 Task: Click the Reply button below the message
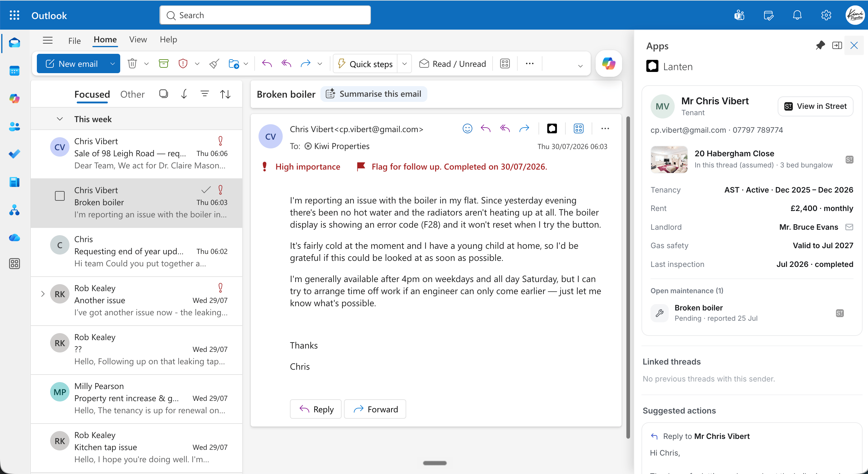316,409
